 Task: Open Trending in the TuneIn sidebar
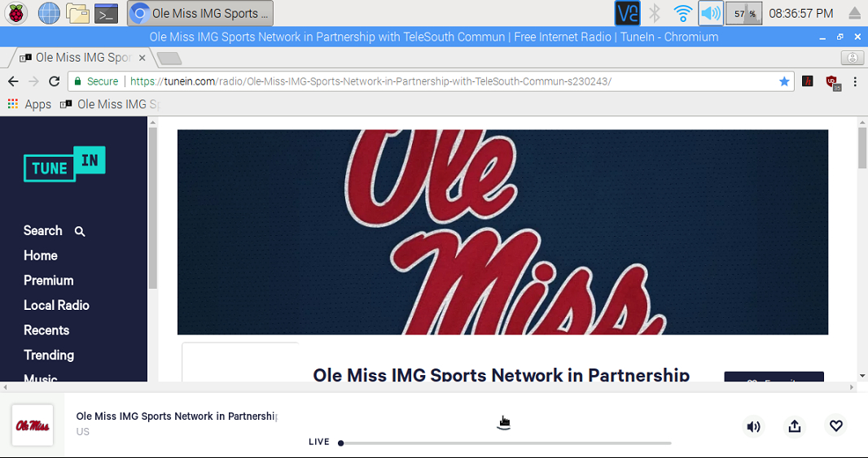point(49,355)
